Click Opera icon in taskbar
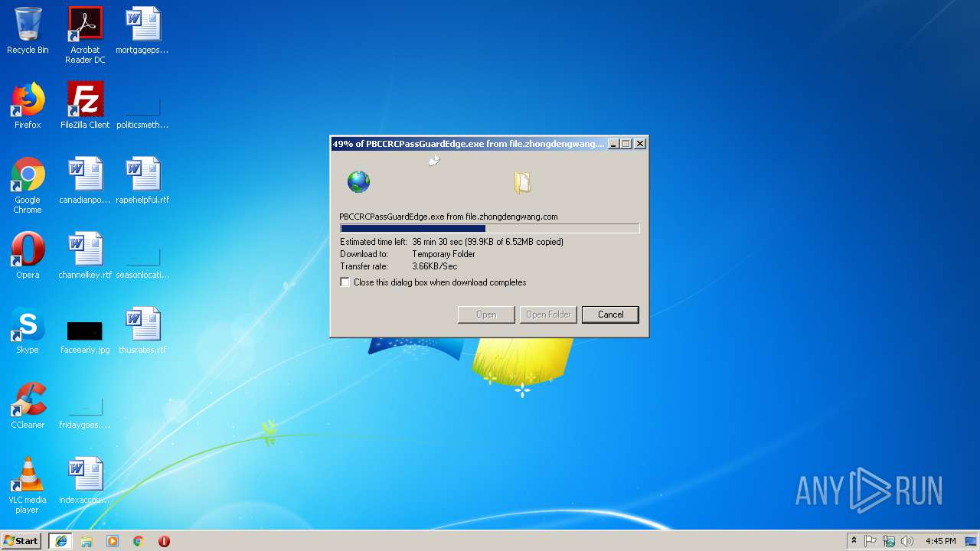 point(164,541)
